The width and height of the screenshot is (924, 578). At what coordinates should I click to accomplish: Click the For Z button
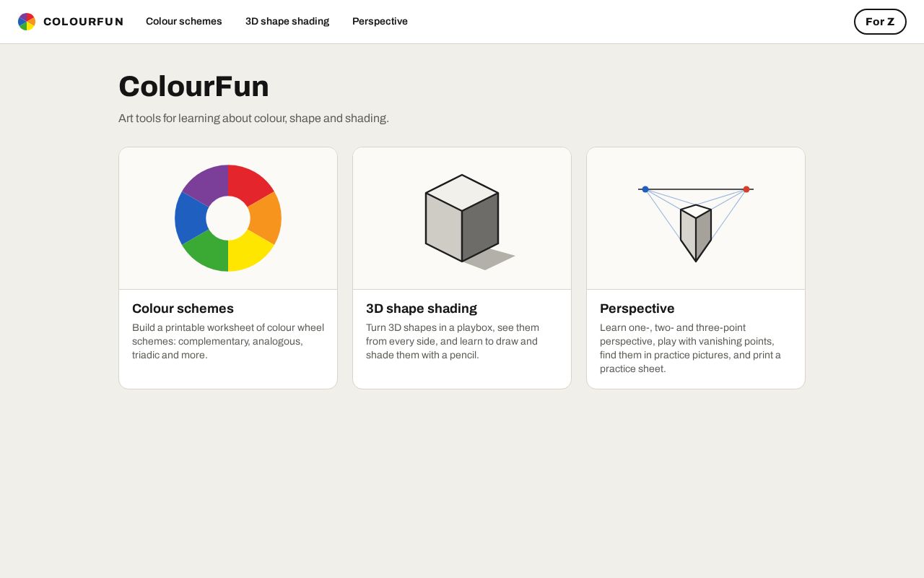click(880, 22)
